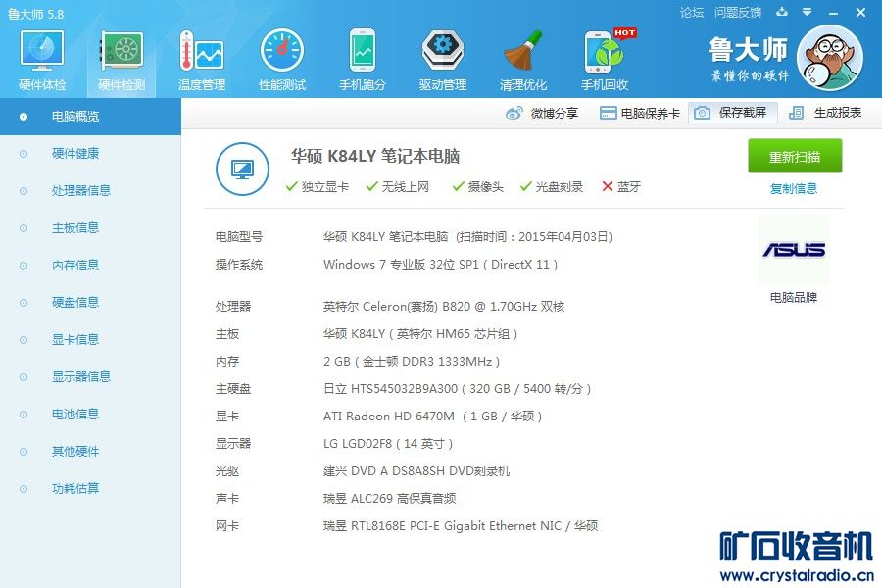Click the green 重新扫描 rescan button
The image size is (882, 588).
coord(795,156)
